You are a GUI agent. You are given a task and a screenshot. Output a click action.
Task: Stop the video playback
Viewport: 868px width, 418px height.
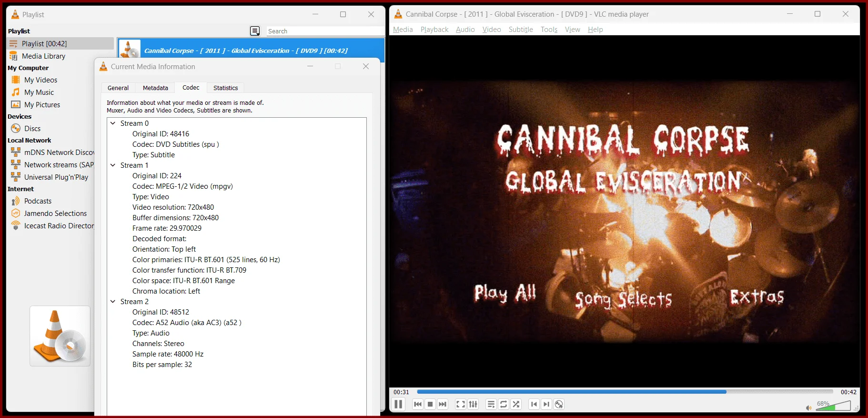pyautogui.click(x=430, y=404)
